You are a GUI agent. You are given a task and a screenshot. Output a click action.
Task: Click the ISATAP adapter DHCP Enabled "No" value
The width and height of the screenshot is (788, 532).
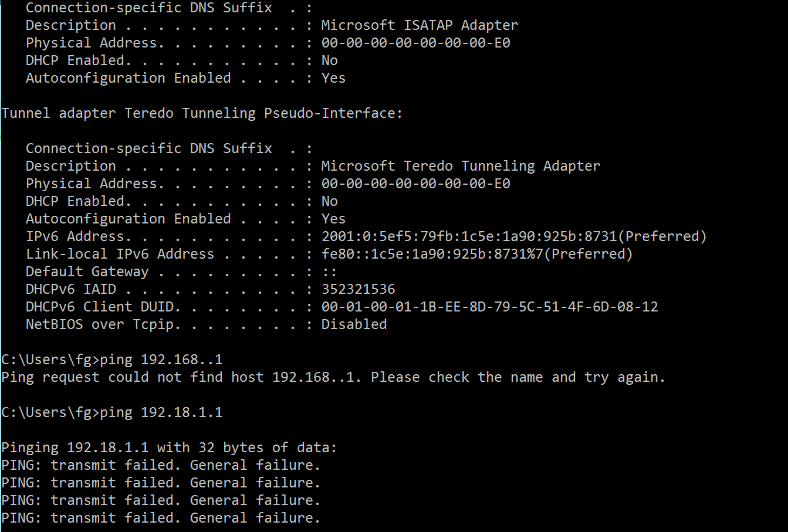pos(329,60)
